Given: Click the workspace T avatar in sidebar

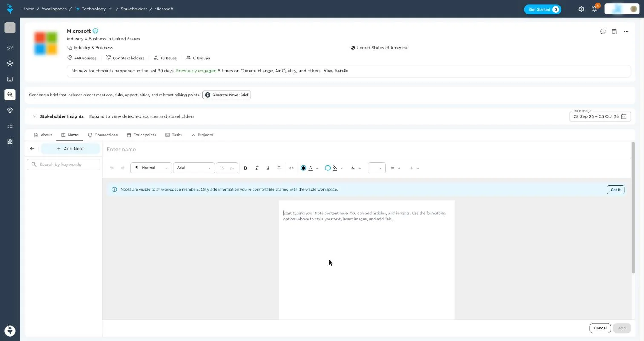Looking at the screenshot, I should tap(10, 28).
